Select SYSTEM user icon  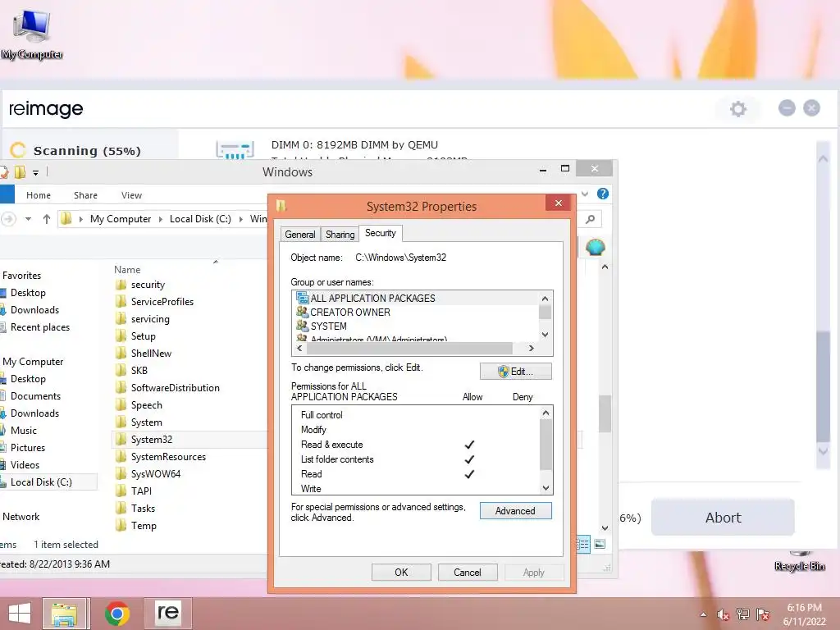[302, 326]
